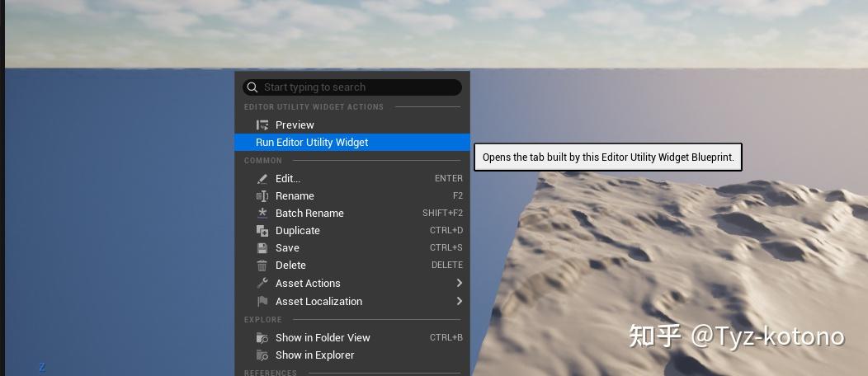Expand the Asset Actions submenu arrow
868x376 pixels.
459,283
